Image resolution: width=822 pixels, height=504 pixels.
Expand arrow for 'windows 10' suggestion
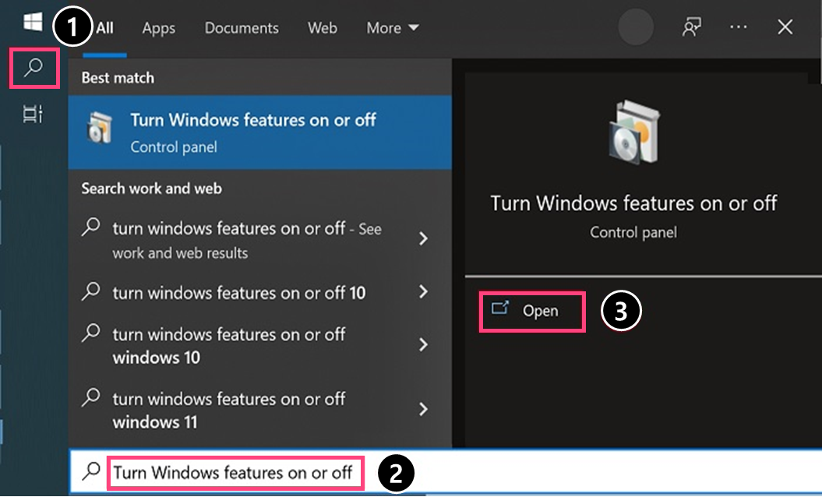click(423, 345)
